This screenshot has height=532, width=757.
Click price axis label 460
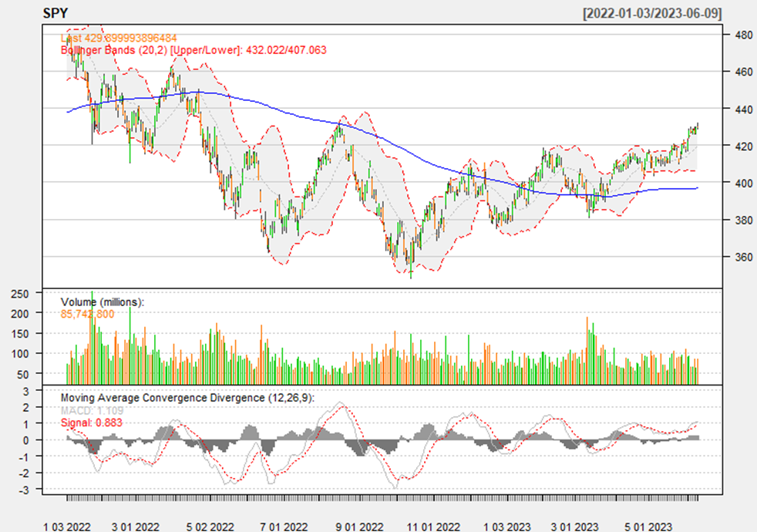coord(743,72)
